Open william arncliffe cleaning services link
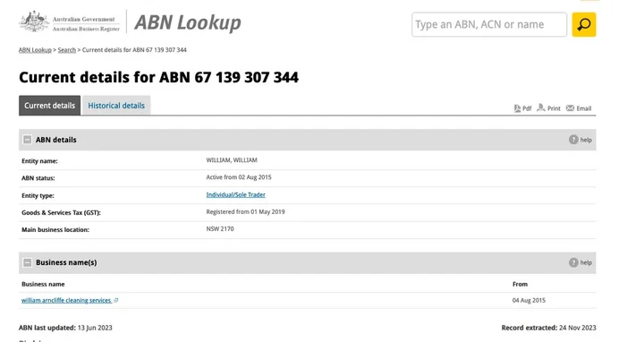The height and width of the screenshot is (342, 644). click(x=66, y=301)
